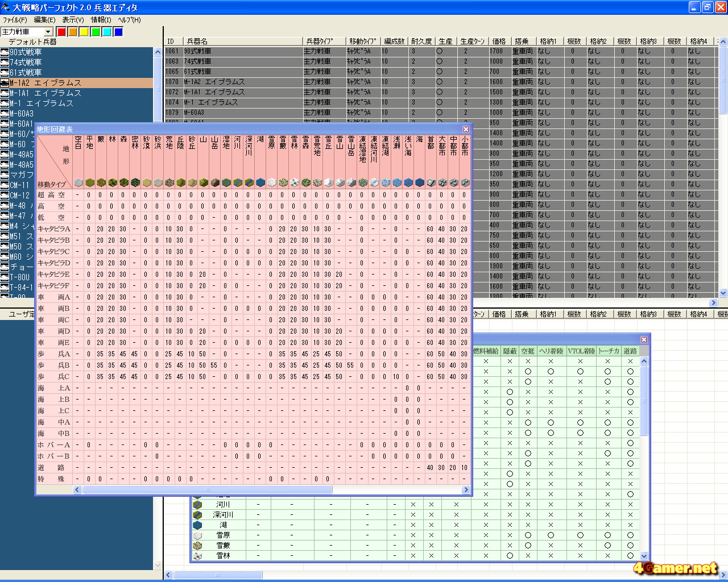Close the green terrain attributes window
728x582 pixels.
[x=644, y=339]
